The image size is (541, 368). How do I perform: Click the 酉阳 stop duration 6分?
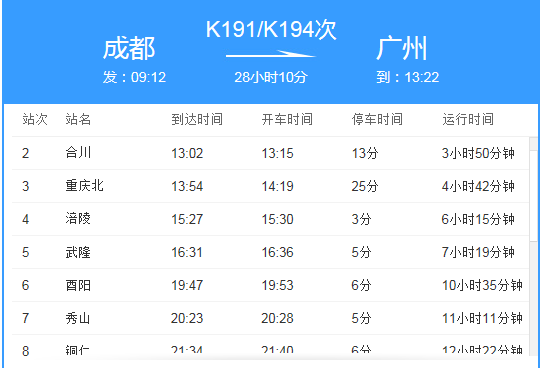tap(361, 286)
